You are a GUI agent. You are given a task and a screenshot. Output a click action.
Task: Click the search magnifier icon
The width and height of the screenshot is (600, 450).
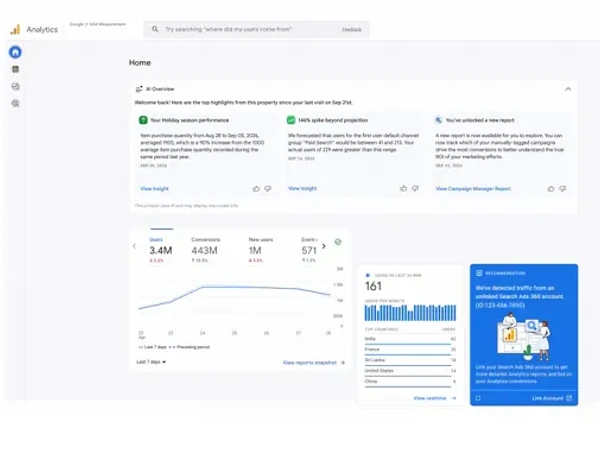[x=155, y=29]
